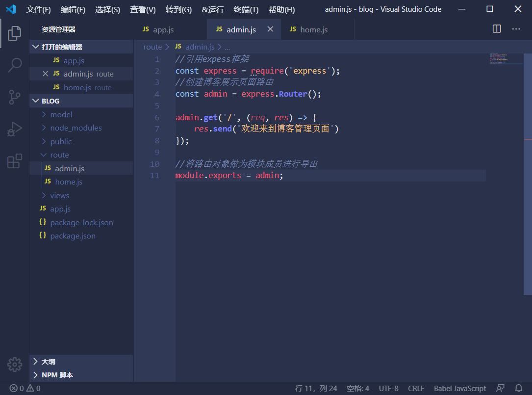
Task: Collapse the route folder
Action: tap(59, 155)
